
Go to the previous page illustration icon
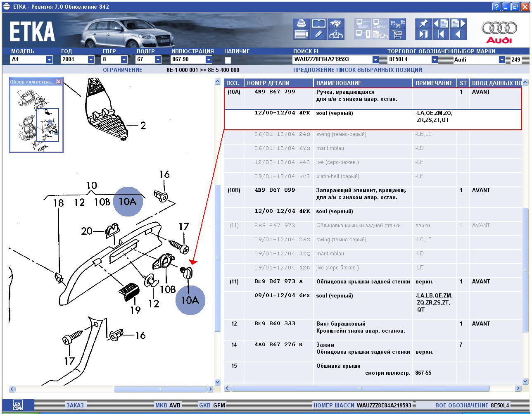pyautogui.click(x=441, y=24)
